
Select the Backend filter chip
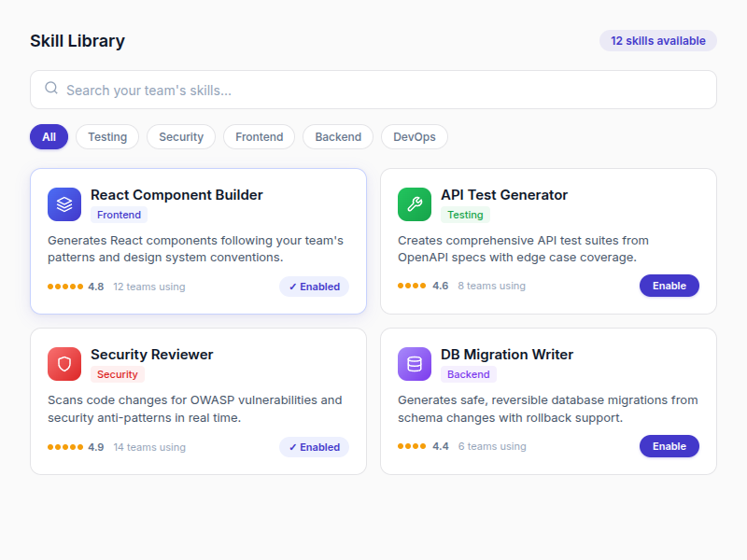[337, 136]
